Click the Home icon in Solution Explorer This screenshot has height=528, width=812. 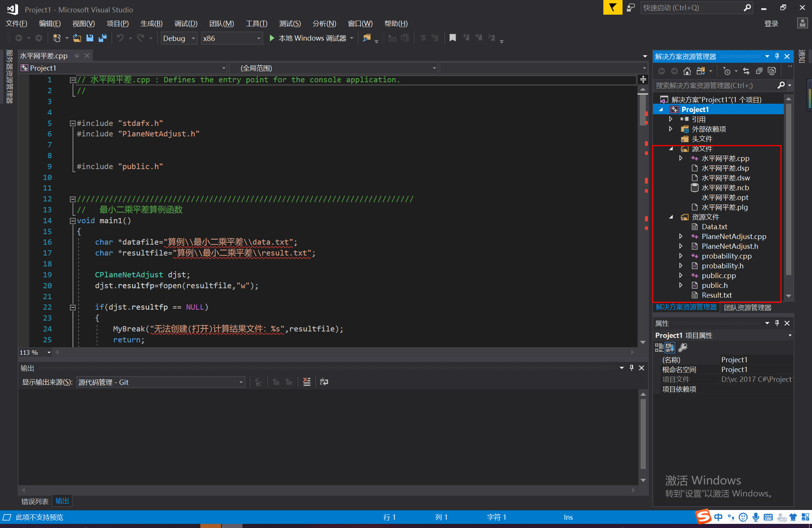pyautogui.click(x=687, y=71)
